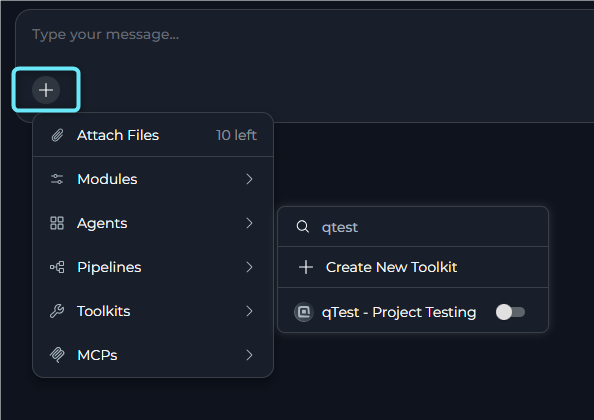Enable the qTest - Project Testing toggle

point(510,312)
